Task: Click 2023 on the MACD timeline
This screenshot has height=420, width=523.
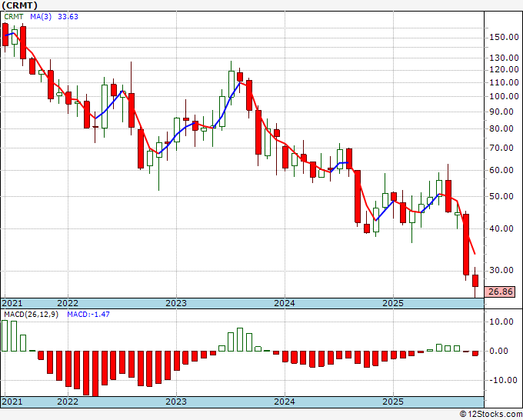Action: pos(176,402)
